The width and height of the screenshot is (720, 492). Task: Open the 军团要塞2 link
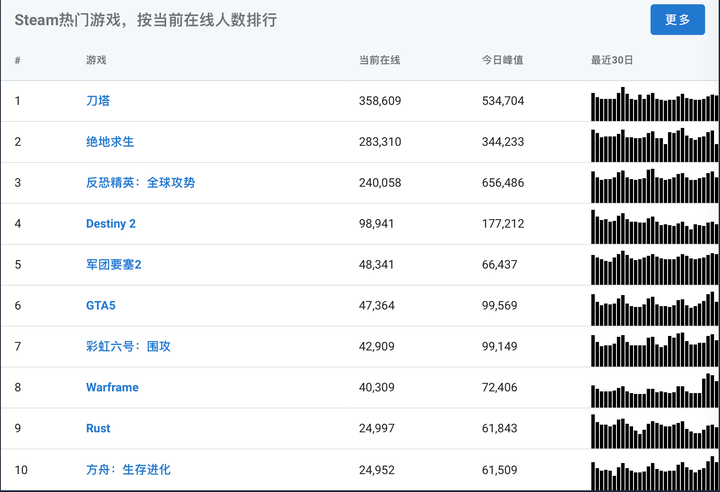coord(114,265)
